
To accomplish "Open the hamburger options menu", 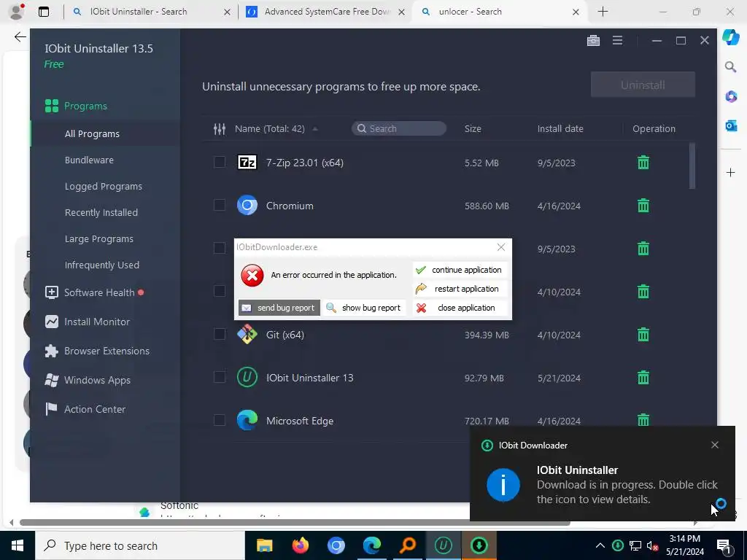I will [x=617, y=41].
